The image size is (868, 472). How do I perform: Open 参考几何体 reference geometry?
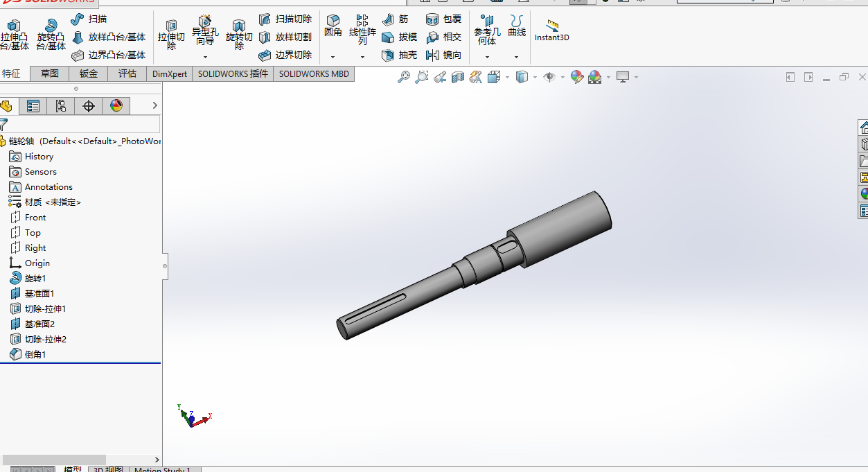click(487, 30)
